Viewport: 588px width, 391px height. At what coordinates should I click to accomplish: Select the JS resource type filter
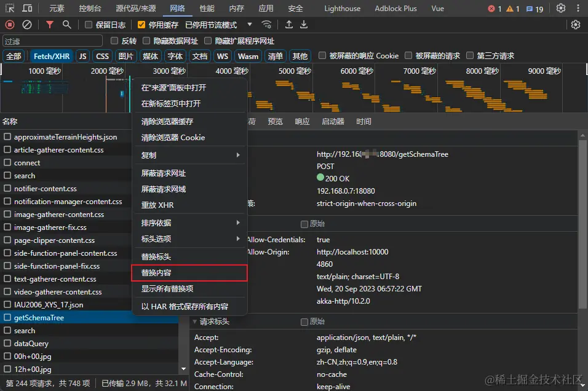click(83, 56)
